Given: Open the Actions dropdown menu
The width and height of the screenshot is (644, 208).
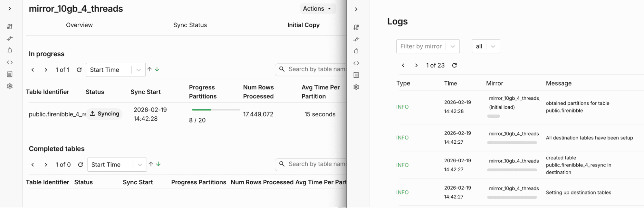Looking at the screenshot, I should 317,9.
